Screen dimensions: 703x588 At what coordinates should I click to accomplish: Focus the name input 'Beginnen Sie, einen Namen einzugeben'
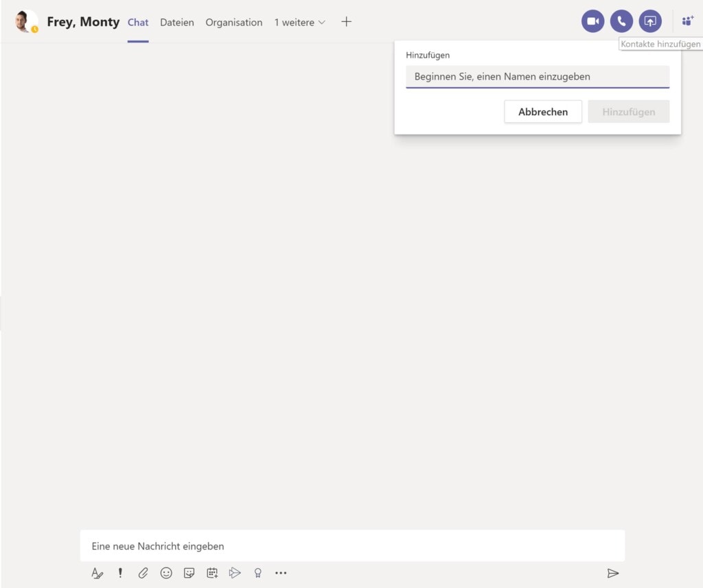coord(538,77)
